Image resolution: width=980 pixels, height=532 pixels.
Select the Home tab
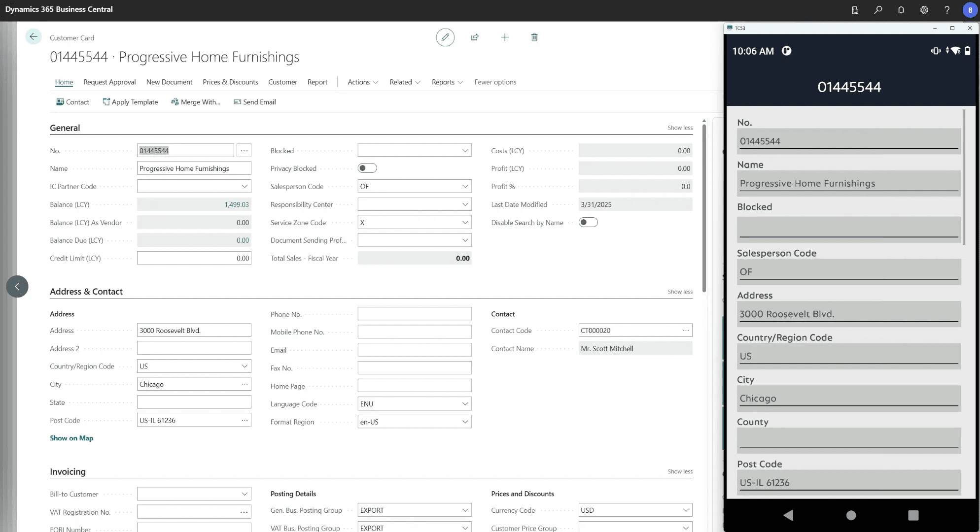tap(64, 82)
